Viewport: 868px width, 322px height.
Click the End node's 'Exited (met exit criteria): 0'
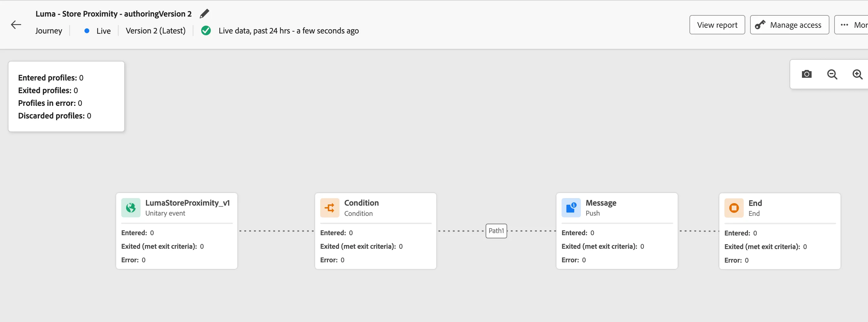coord(765,247)
